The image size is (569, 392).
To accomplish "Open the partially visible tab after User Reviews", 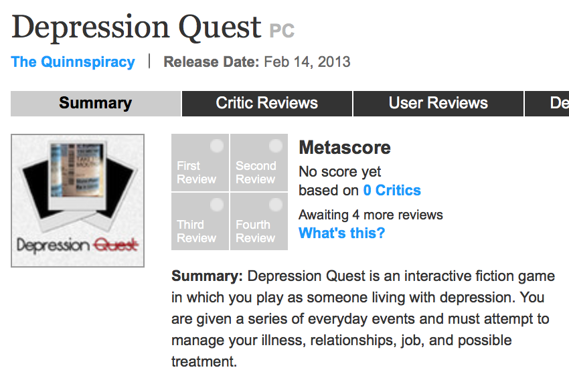I will point(547,104).
